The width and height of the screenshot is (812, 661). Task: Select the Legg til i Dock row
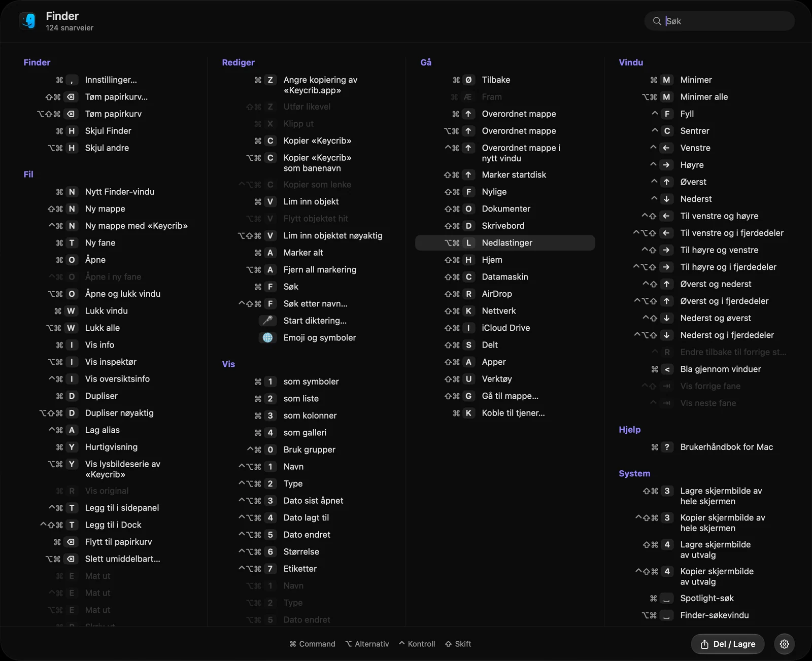[x=108, y=525]
